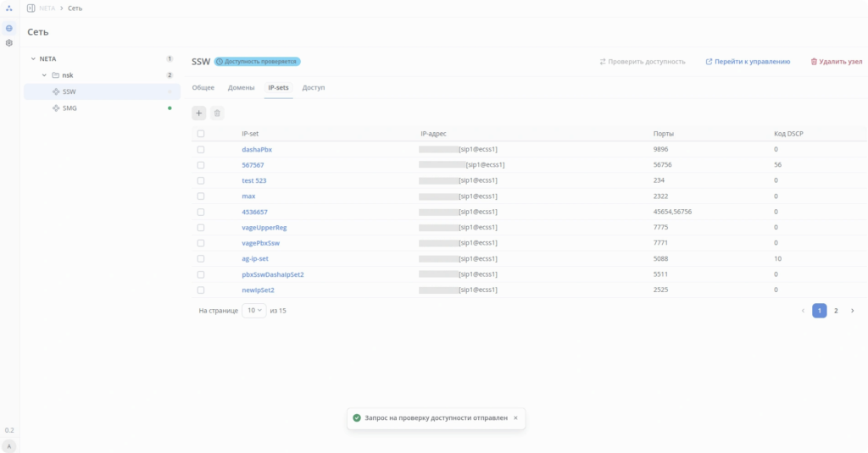Click the user avatar 'A' icon
Screen dimensions: 868x453
point(8,446)
